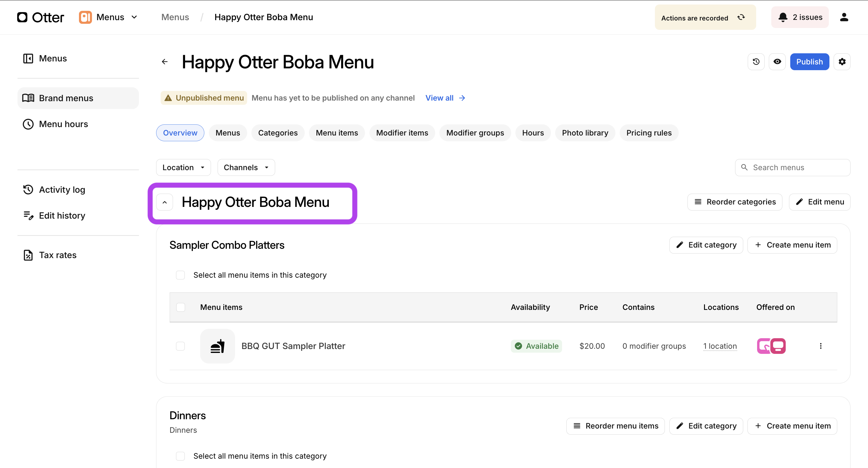Click the back arrow beside the menu title
This screenshot has height=468, width=868.
pos(165,62)
